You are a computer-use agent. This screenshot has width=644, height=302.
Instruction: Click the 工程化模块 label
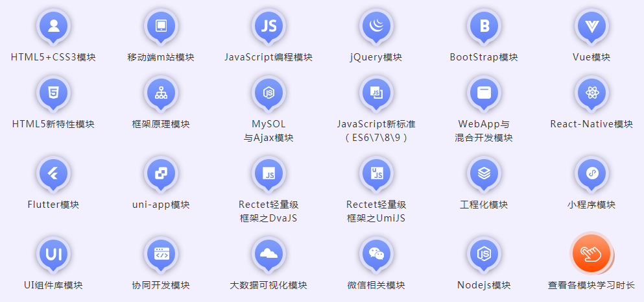pos(484,205)
